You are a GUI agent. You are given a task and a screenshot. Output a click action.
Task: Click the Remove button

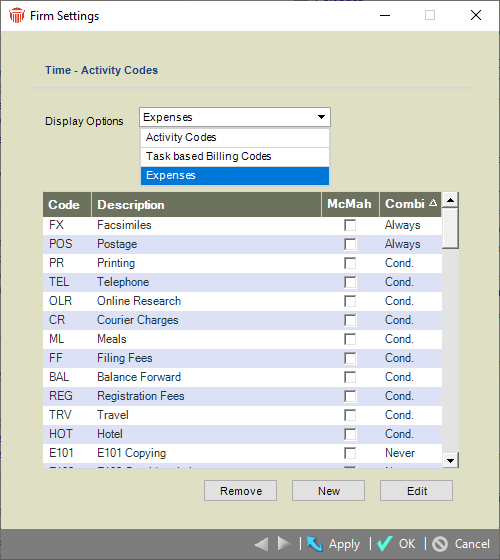[240, 491]
